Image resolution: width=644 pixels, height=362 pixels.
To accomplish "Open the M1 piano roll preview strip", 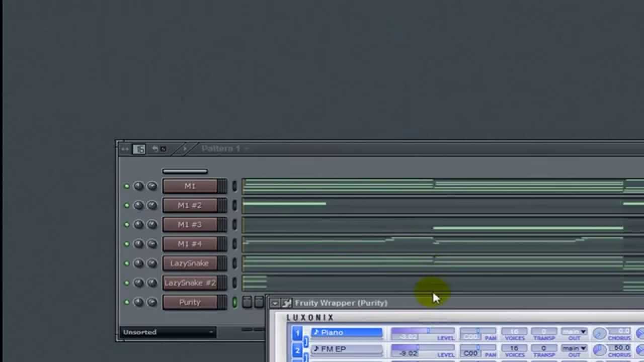I will (x=443, y=186).
